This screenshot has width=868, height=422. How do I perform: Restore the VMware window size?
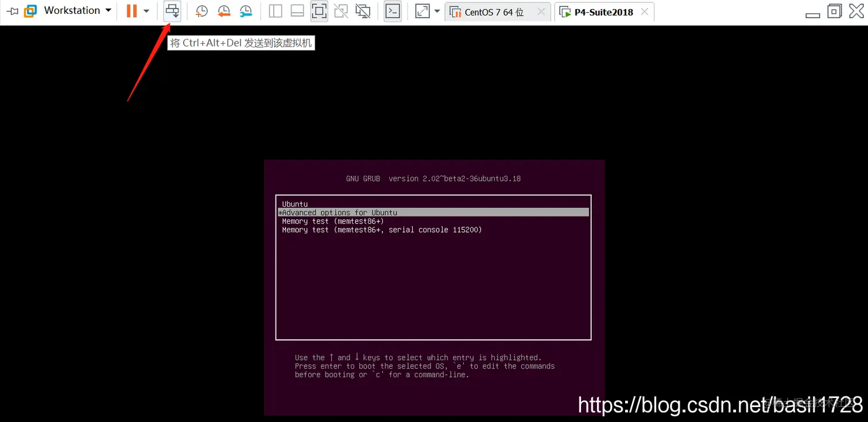click(834, 11)
